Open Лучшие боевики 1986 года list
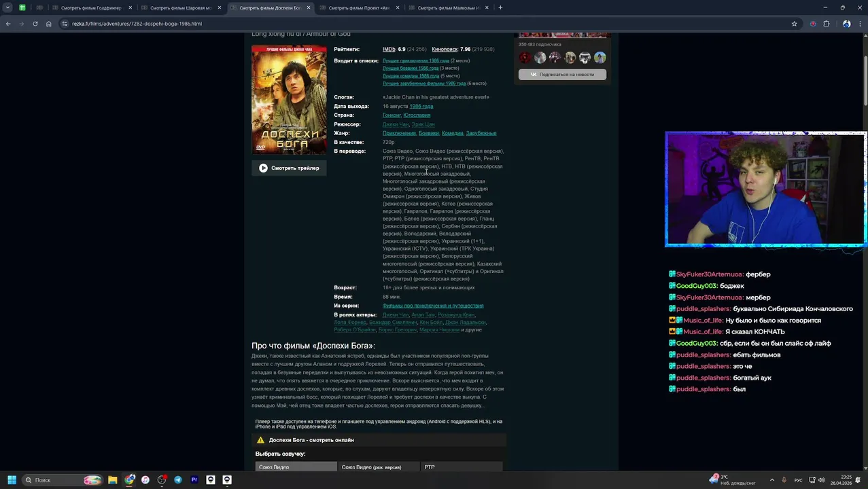The height and width of the screenshot is (489, 868). click(411, 68)
